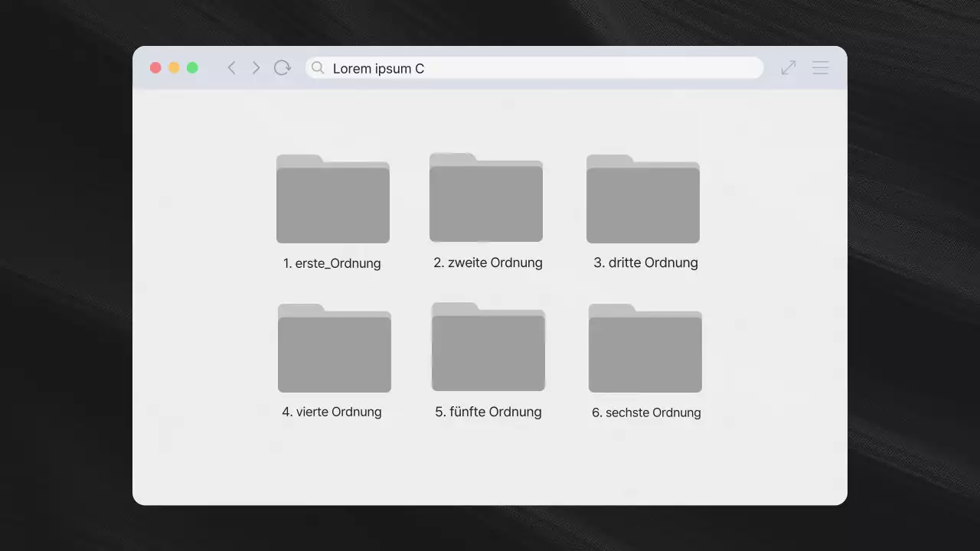Open the folder "6. sechste Ordnung"
The width and height of the screenshot is (980, 551).
point(645,348)
